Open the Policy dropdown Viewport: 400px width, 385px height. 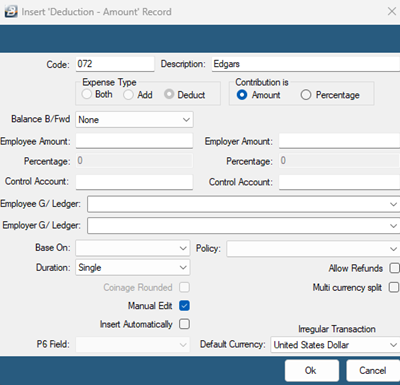tap(313, 249)
